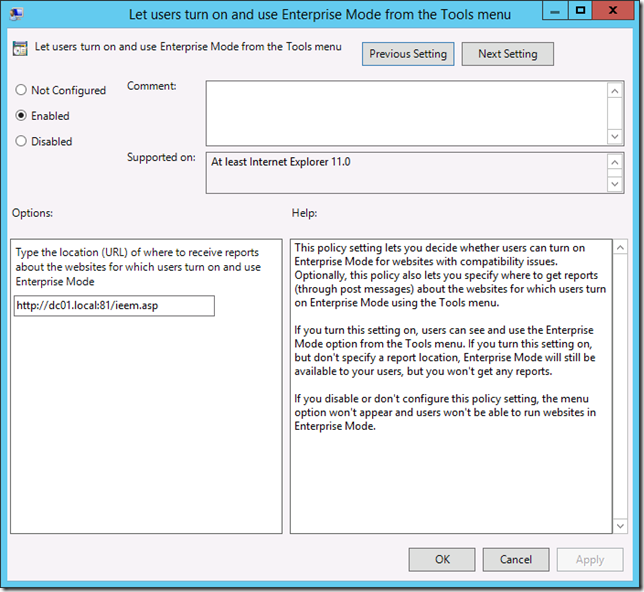Confirm settings with the OK button

(x=442, y=560)
